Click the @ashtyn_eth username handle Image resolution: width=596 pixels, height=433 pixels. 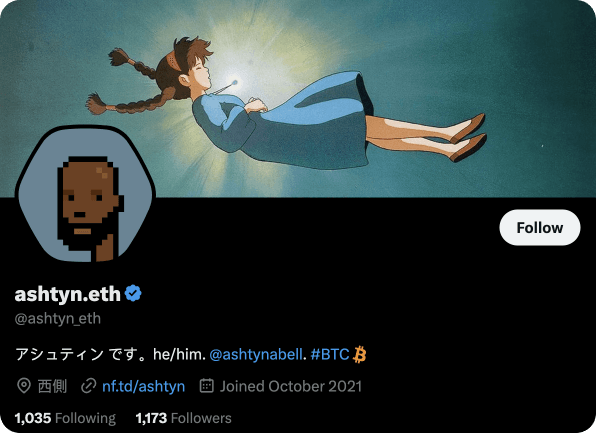click(58, 319)
